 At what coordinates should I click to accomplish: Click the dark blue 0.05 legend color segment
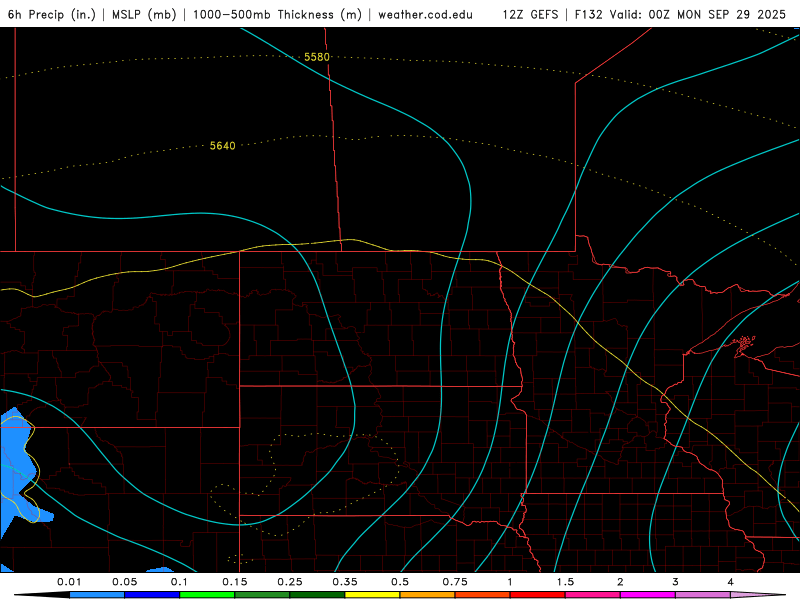[152, 595]
